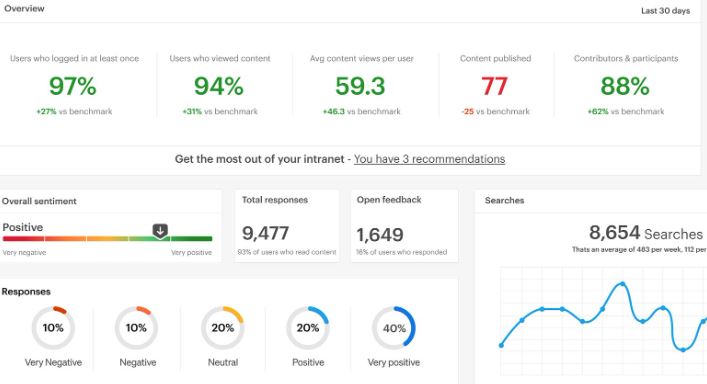The height and width of the screenshot is (384, 707).
Task: Click the 'Very negative' scale end label
Action: [x=24, y=253]
